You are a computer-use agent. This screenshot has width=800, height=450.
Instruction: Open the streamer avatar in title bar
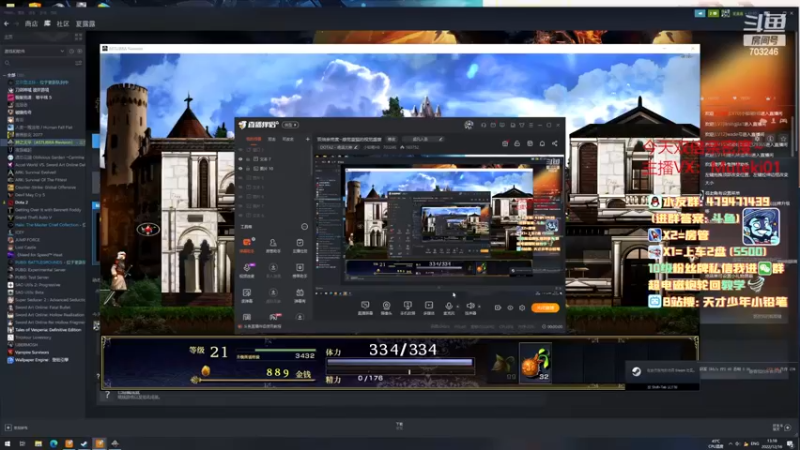click(x=468, y=125)
